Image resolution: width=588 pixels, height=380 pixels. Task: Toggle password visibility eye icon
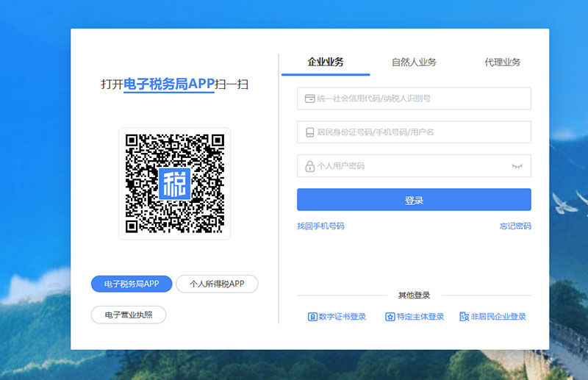tap(517, 166)
